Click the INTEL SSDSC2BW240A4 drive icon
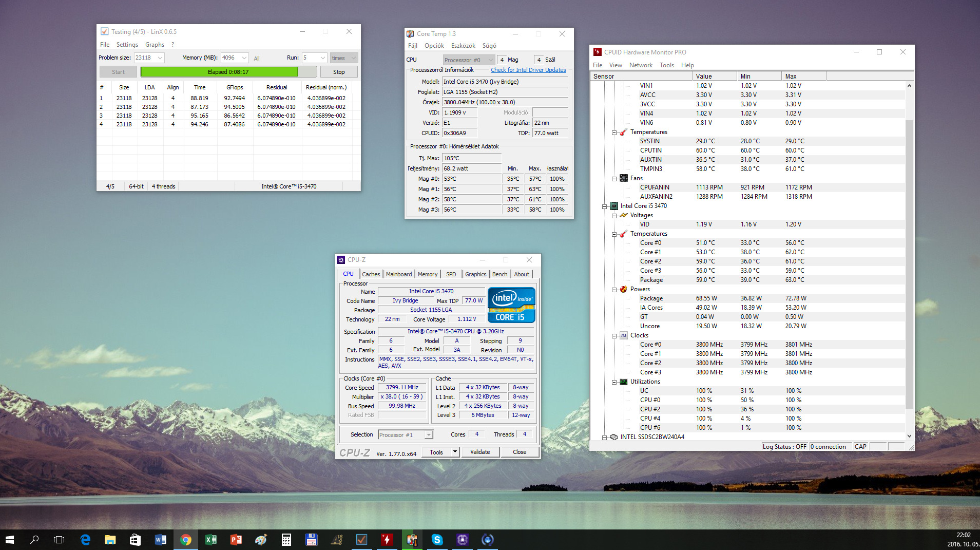This screenshot has width=980, height=550. [613, 437]
